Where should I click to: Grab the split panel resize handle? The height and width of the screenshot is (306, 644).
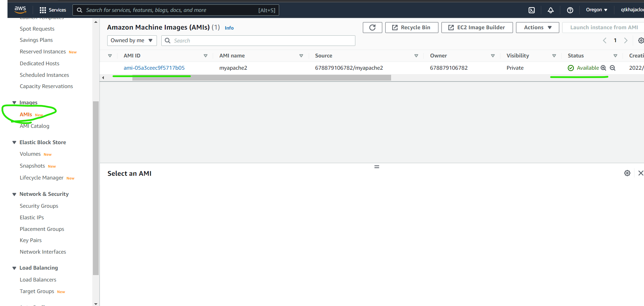pyautogui.click(x=377, y=167)
